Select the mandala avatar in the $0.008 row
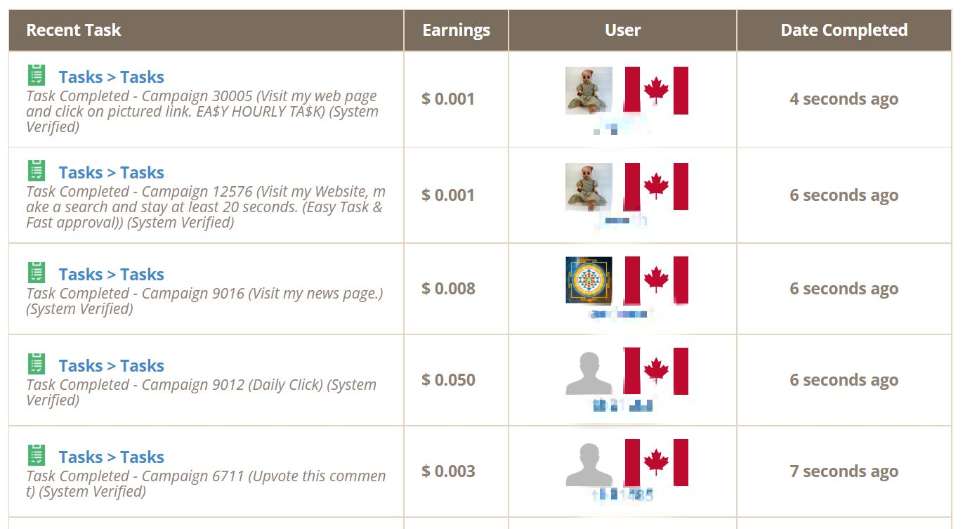The width and height of the screenshot is (970, 529). 589,280
